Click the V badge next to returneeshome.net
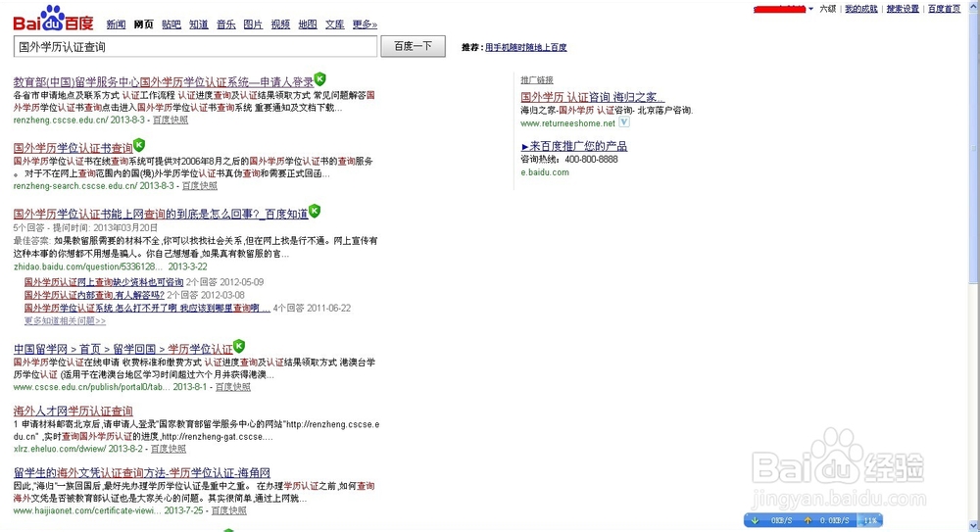Screen dimensions: 980x532 (623, 122)
